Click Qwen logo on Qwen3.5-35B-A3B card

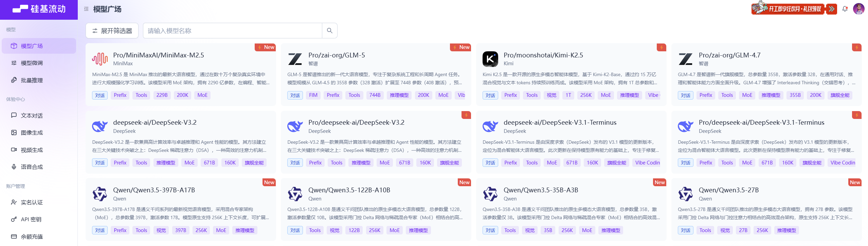[490, 194]
